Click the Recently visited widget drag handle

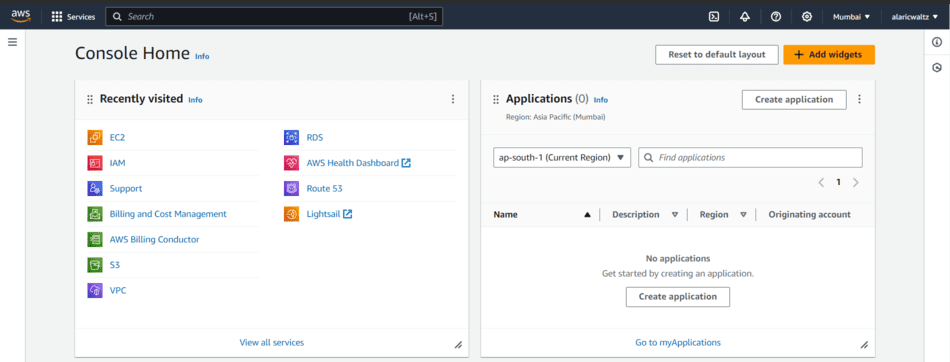tap(90, 99)
